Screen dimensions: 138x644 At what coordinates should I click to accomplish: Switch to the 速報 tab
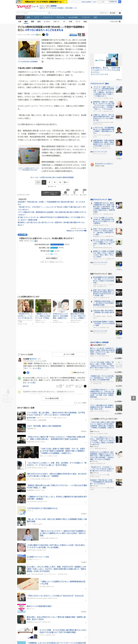[28, 17]
